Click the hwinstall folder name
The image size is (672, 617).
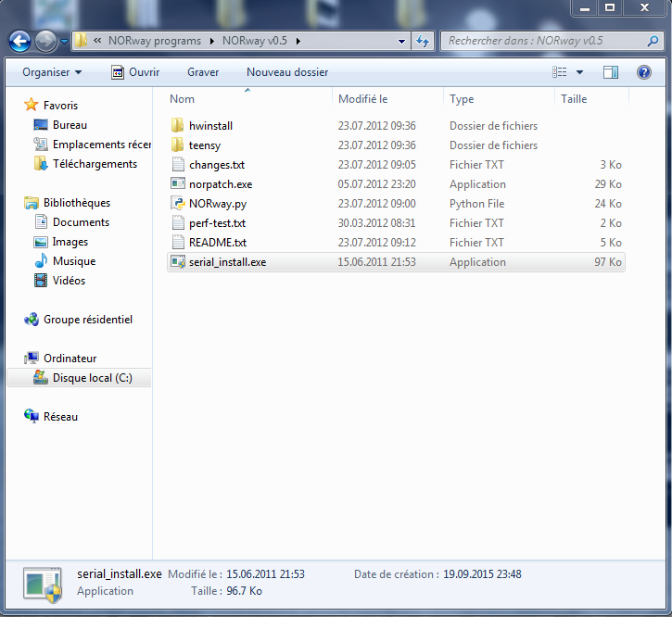click(210, 126)
